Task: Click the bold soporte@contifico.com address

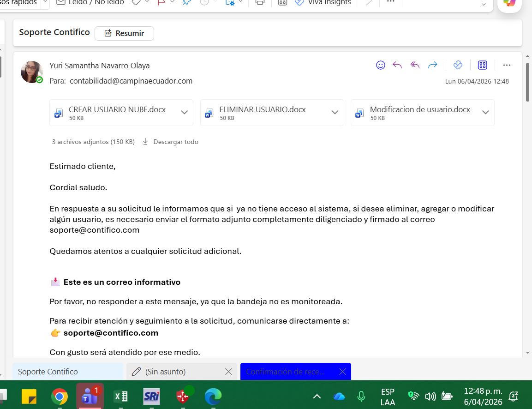Action: click(x=111, y=333)
